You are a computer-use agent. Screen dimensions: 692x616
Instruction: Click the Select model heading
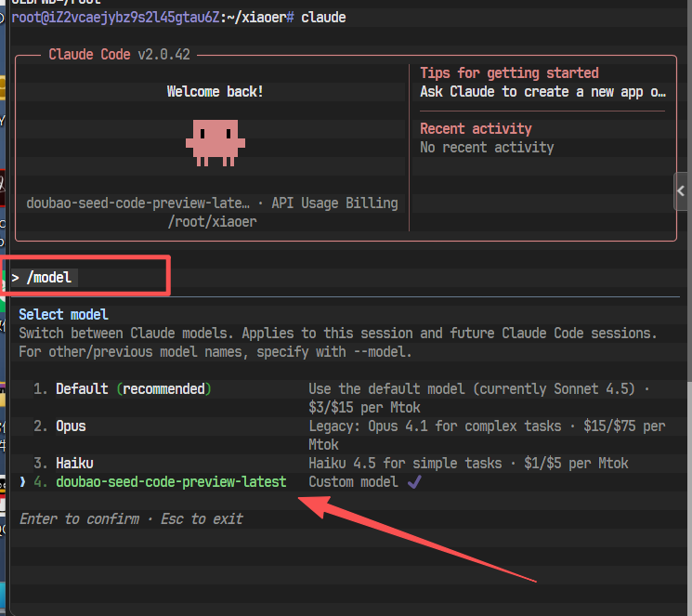point(63,314)
